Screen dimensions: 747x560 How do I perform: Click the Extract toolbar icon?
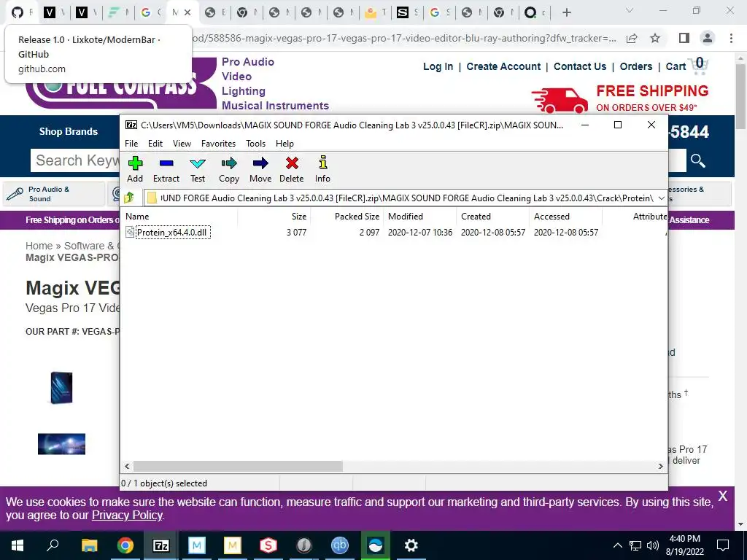[166, 169]
